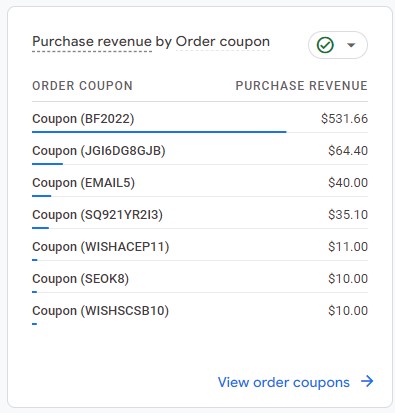The image size is (395, 413).
Task: Select the ORDER COUPON column header
Action: [82, 86]
